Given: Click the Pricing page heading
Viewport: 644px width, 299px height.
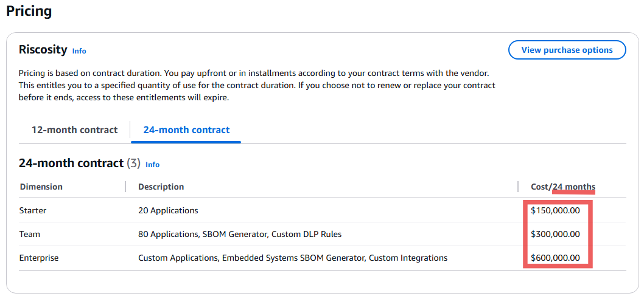Looking at the screenshot, I should click(x=29, y=11).
